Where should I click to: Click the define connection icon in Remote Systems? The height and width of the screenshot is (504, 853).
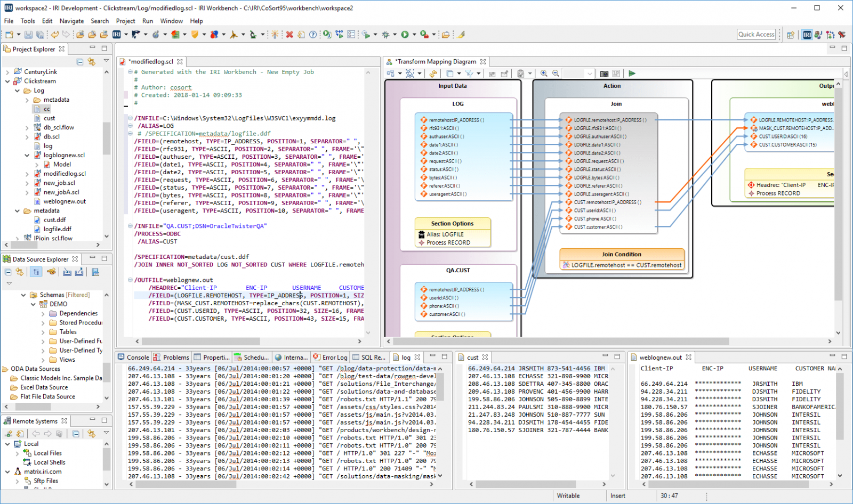pos(8,434)
